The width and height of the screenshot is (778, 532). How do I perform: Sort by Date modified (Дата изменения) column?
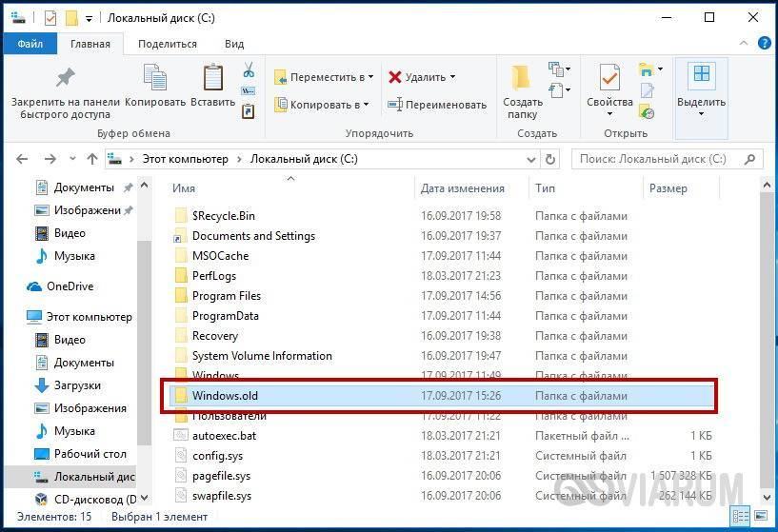[x=463, y=188]
